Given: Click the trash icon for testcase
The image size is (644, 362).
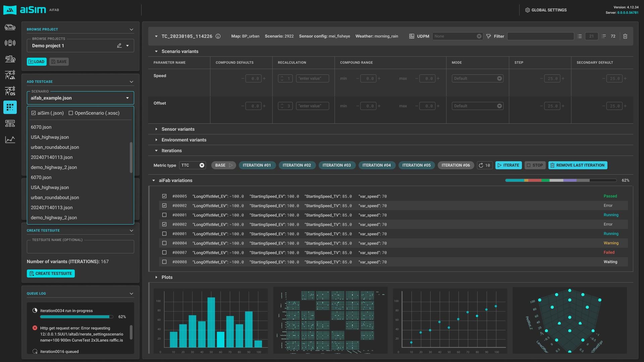Looking at the screenshot, I should pos(625,36).
